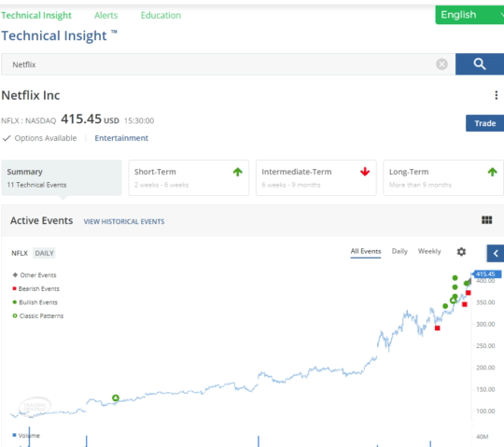Select Daily events filter
This screenshot has height=447, width=504.
pos(399,251)
